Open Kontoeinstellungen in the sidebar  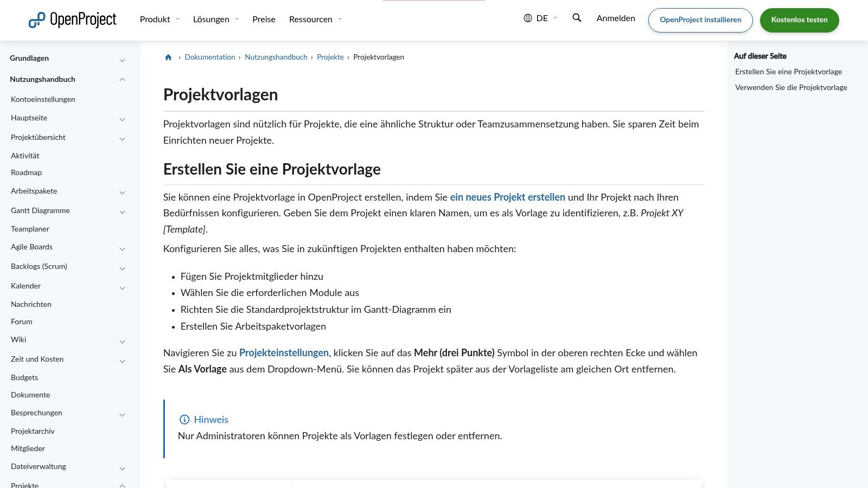coord(43,99)
